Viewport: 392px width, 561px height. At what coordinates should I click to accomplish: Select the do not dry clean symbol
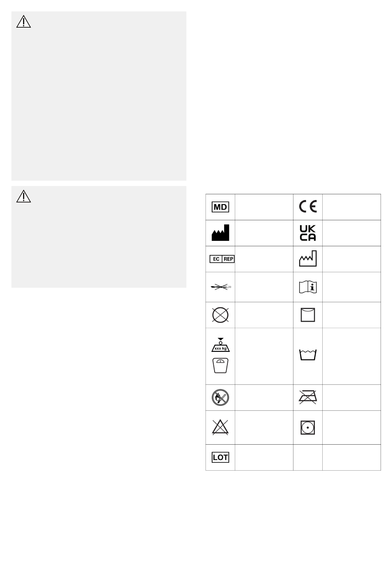[220, 315]
